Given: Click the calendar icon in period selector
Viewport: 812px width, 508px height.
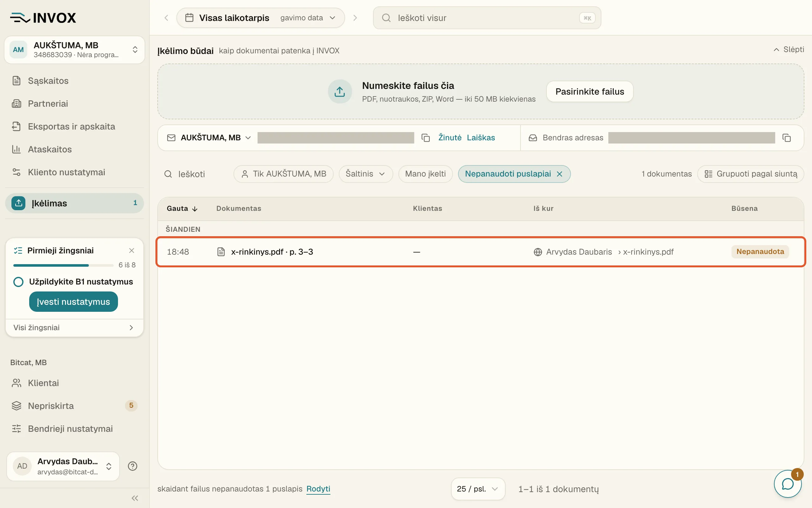Looking at the screenshot, I should point(189,18).
